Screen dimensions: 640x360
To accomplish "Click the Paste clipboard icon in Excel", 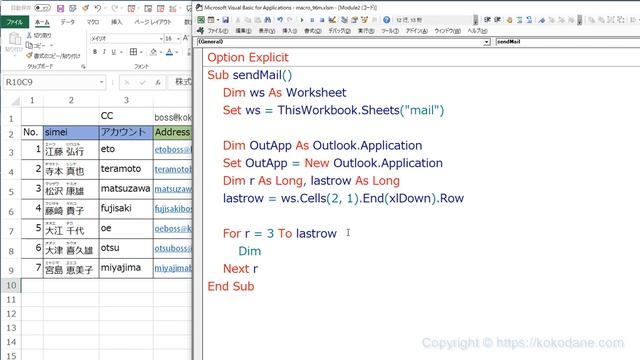I will [14, 39].
